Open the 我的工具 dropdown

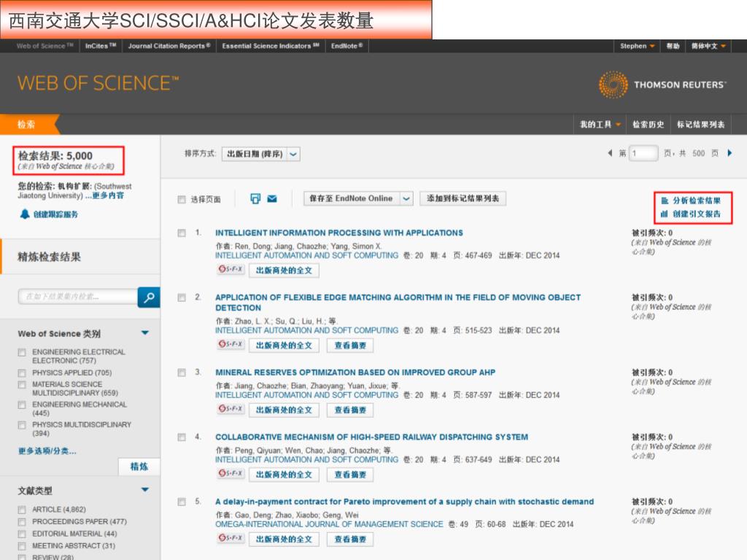pos(600,125)
